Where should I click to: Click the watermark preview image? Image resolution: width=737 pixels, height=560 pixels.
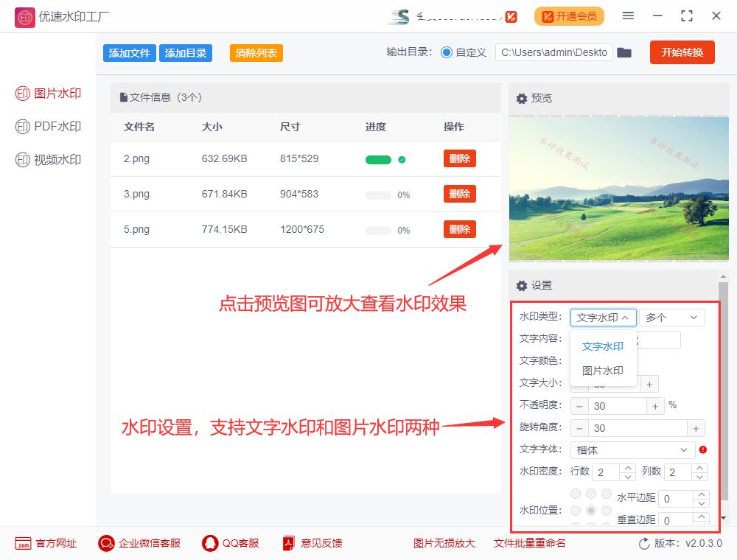[x=619, y=189]
